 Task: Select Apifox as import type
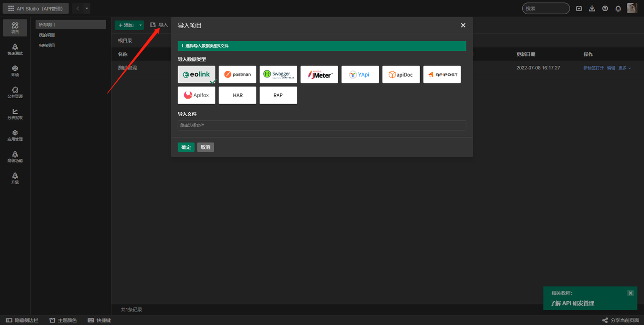click(197, 95)
